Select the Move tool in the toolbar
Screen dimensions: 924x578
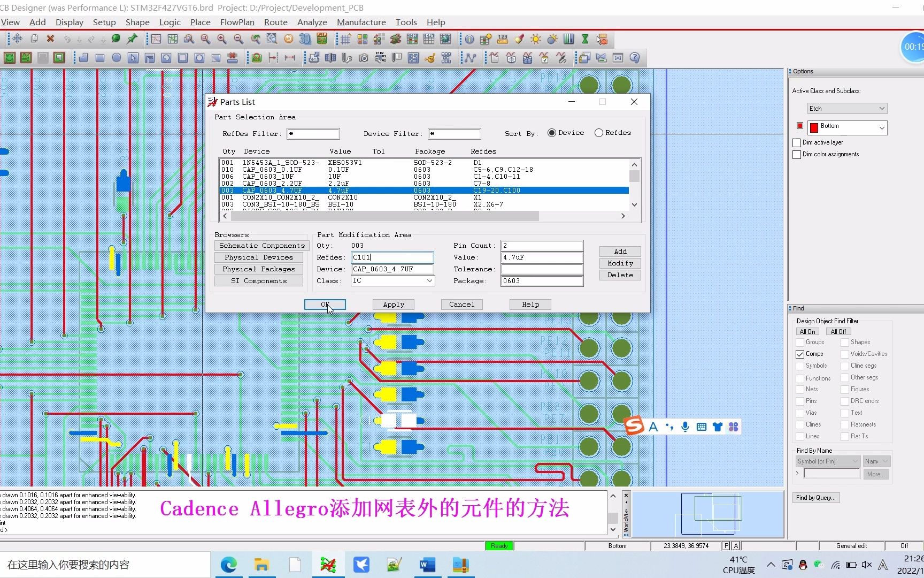click(18, 39)
